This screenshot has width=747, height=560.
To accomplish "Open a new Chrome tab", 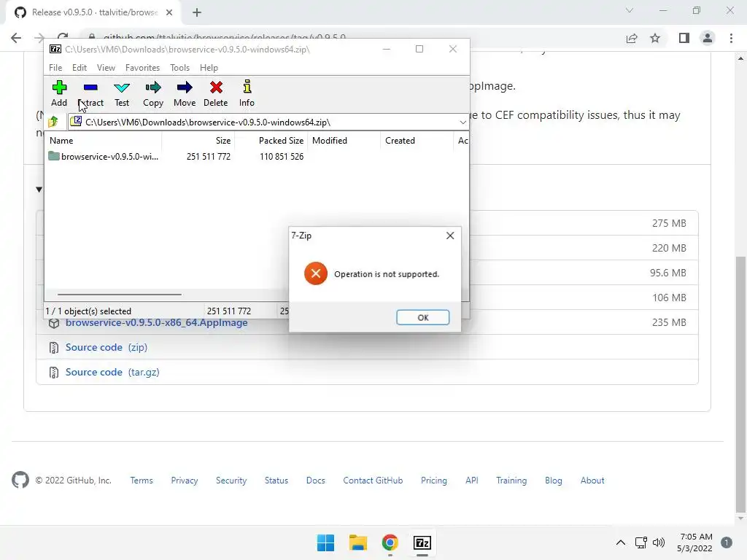I will pos(197,13).
